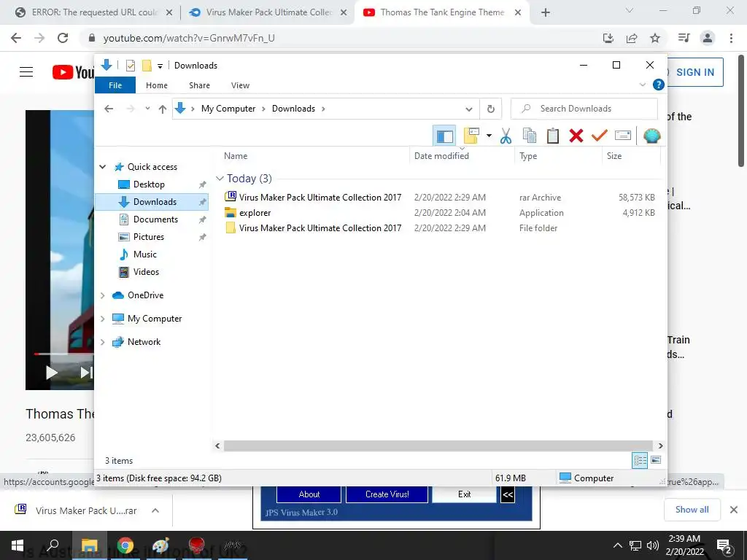The width and height of the screenshot is (747, 560).
Task: Click the YouTube SIGN IN button
Action: point(694,72)
